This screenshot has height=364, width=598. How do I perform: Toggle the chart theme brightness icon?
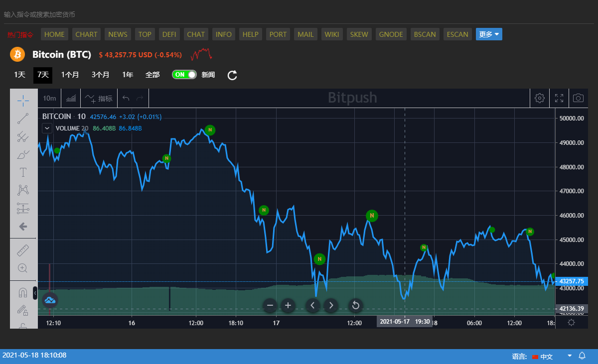pos(571,322)
